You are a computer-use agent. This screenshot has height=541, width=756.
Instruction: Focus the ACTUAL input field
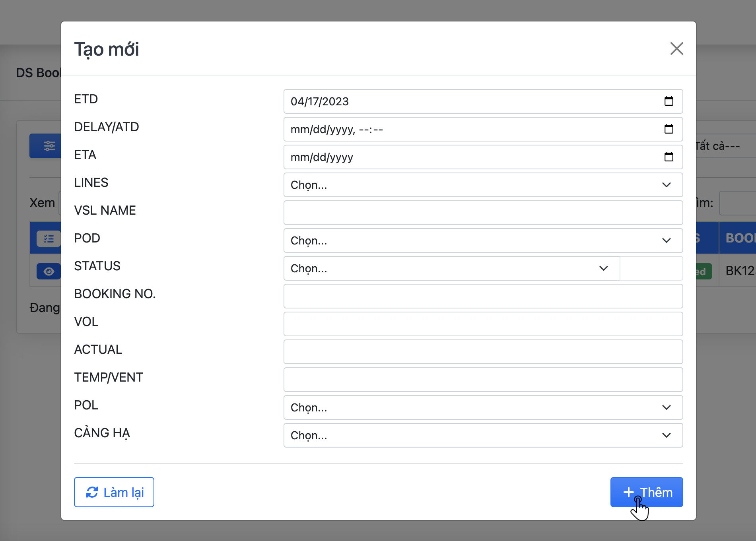[x=483, y=352]
